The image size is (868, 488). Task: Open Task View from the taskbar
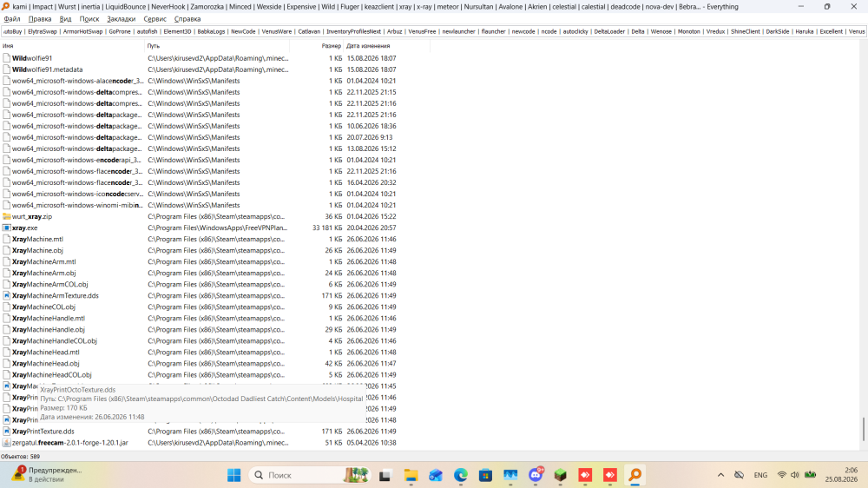click(385, 475)
